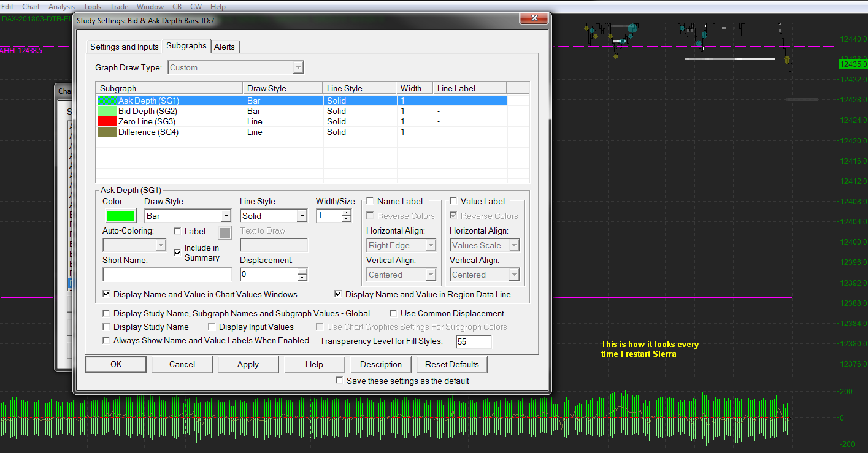This screenshot has width=868, height=453.
Task: Click the green Ask Depth color swatch
Action: coord(121,216)
